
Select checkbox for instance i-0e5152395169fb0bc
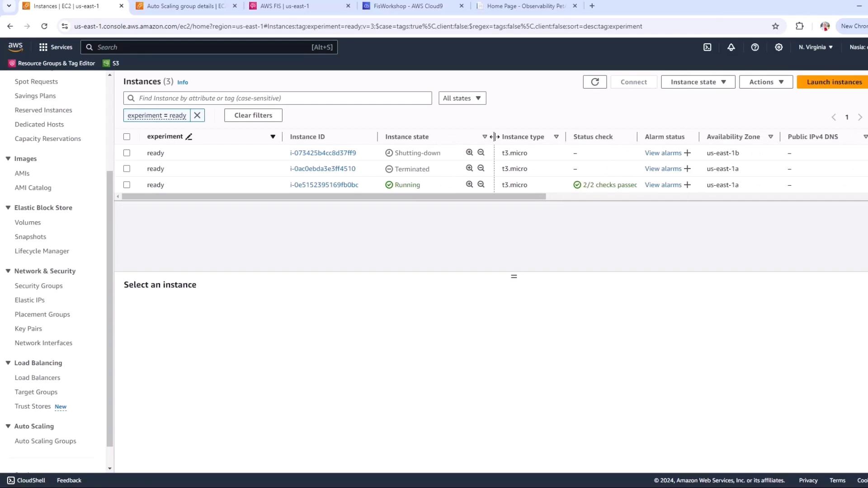click(x=127, y=185)
